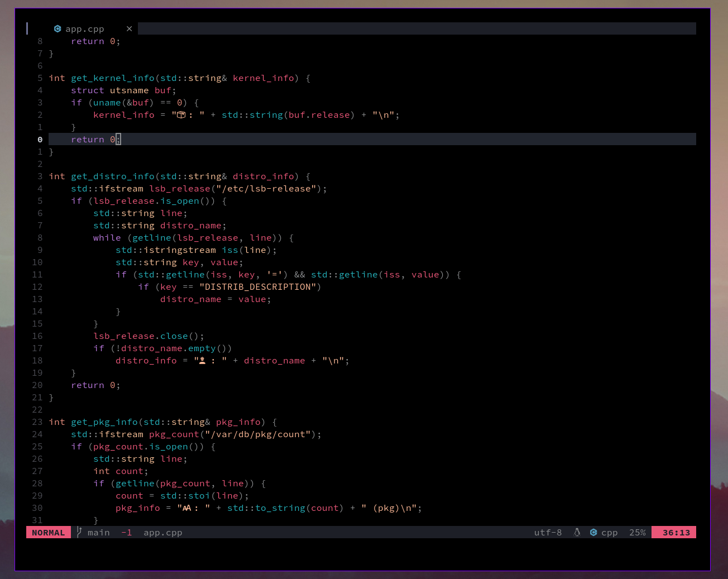Viewport: 728px width, 579px height.
Task: Click the Linux penguin icon in statusline
Action: pos(577,533)
